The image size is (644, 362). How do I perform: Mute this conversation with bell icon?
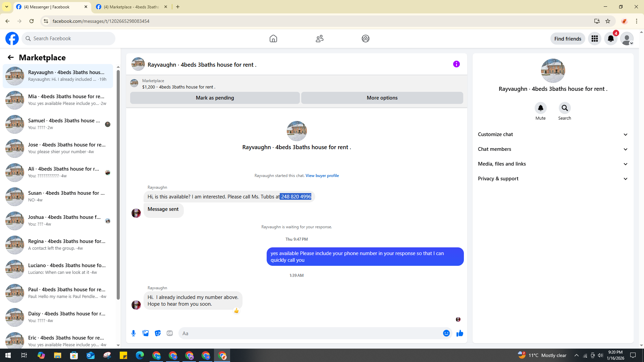(x=540, y=108)
